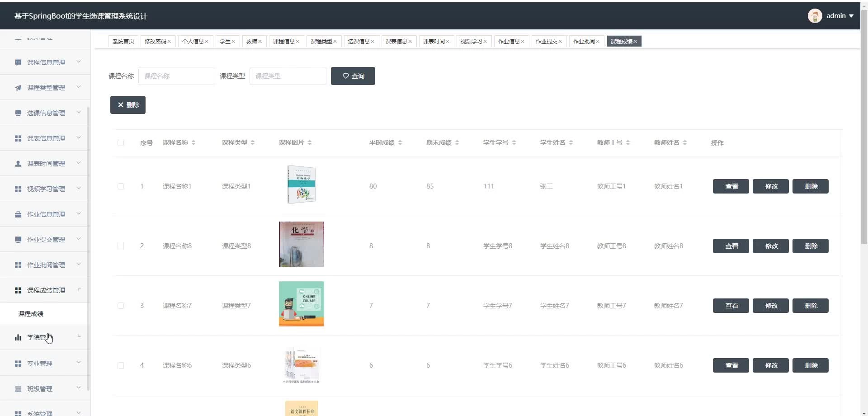The width and height of the screenshot is (868, 416).
Task: Sort by 教师姓名 column arrows
Action: pyautogui.click(x=685, y=142)
